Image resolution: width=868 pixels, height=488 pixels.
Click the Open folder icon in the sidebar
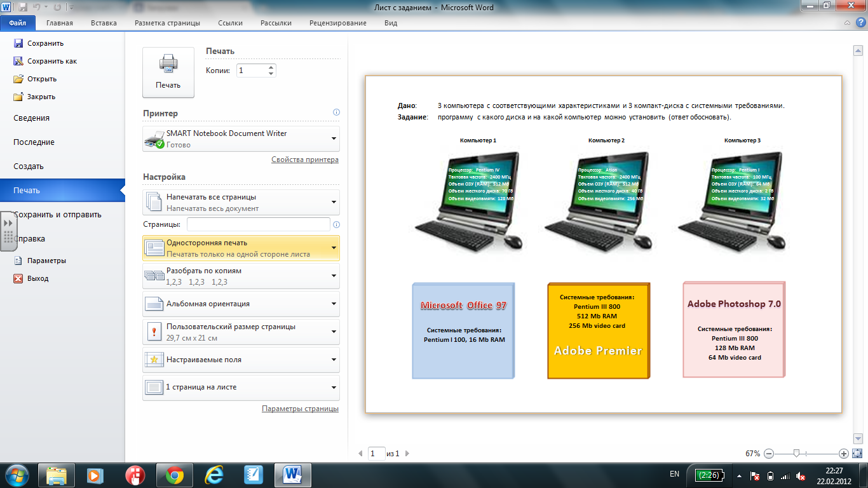[x=18, y=79]
